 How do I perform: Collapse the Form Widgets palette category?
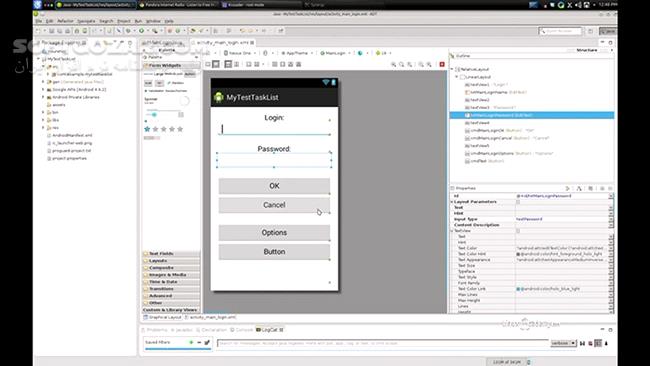[x=171, y=65]
